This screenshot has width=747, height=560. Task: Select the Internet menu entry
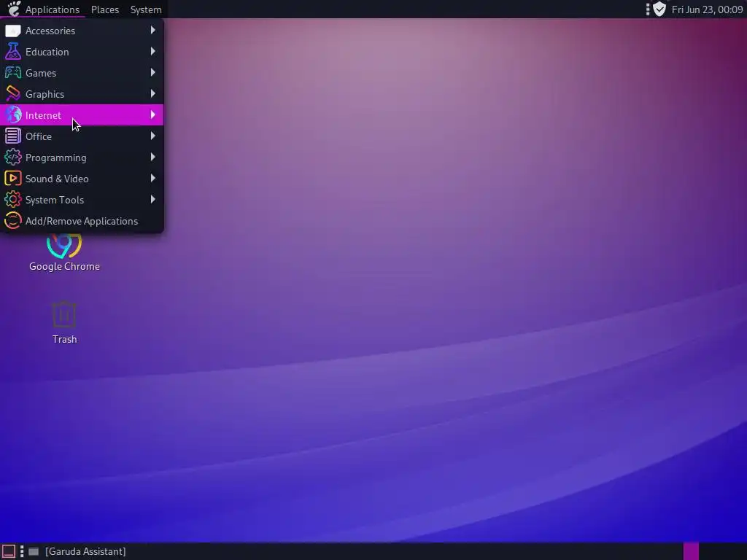tap(82, 114)
